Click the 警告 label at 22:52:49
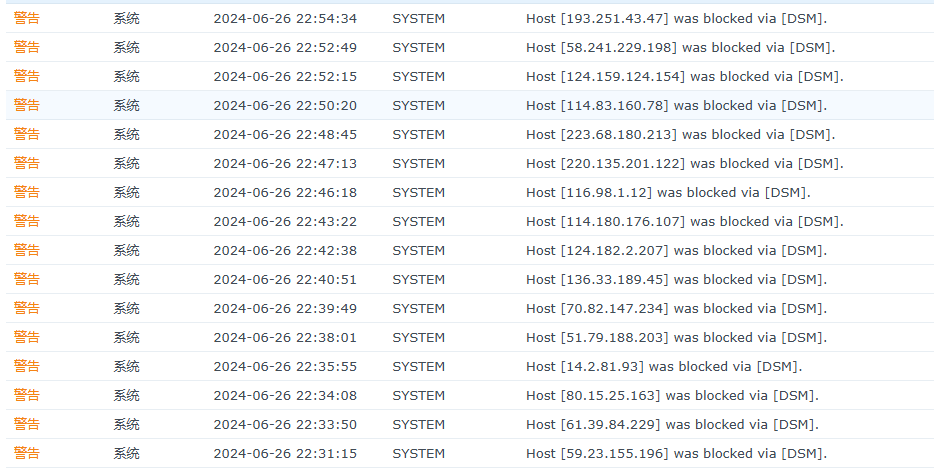 (27, 47)
